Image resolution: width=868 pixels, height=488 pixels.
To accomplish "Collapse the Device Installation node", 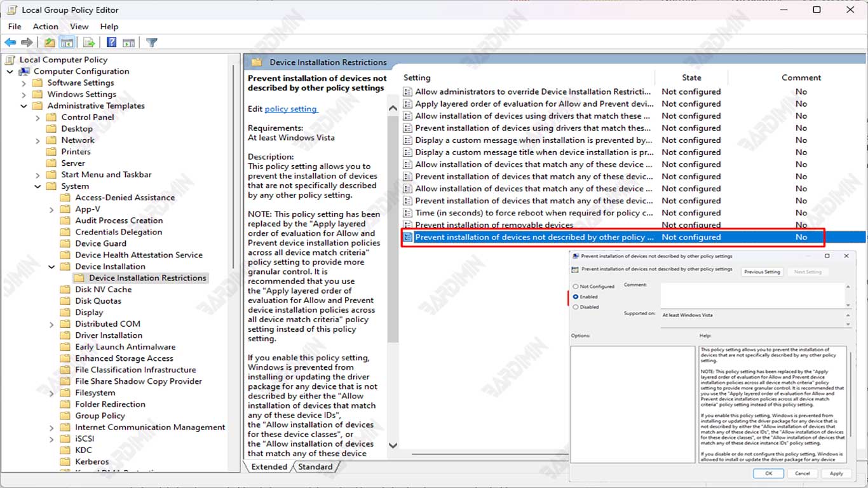I will coord(52,267).
